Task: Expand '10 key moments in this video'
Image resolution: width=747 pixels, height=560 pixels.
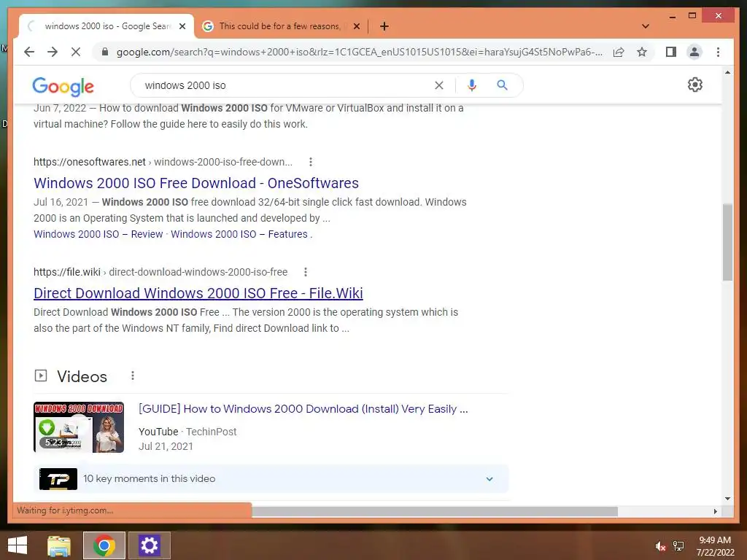Action: [x=271, y=478]
